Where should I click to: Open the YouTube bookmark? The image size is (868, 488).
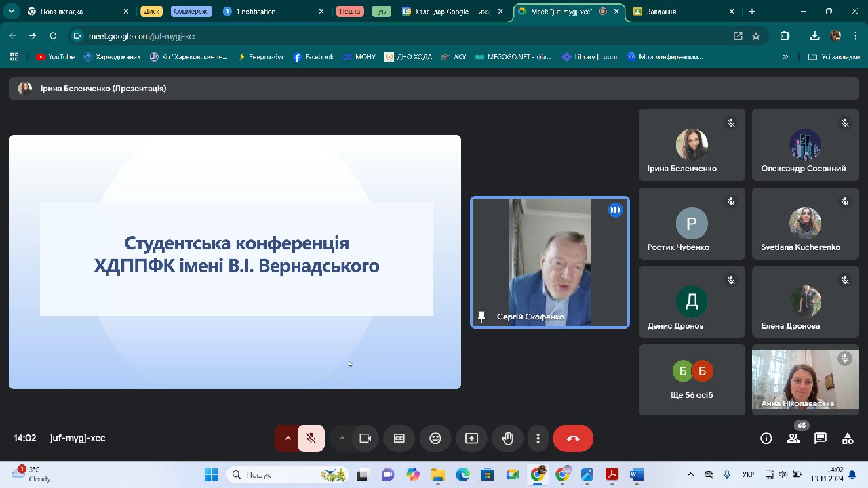pyautogui.click(x=55, y=57)
